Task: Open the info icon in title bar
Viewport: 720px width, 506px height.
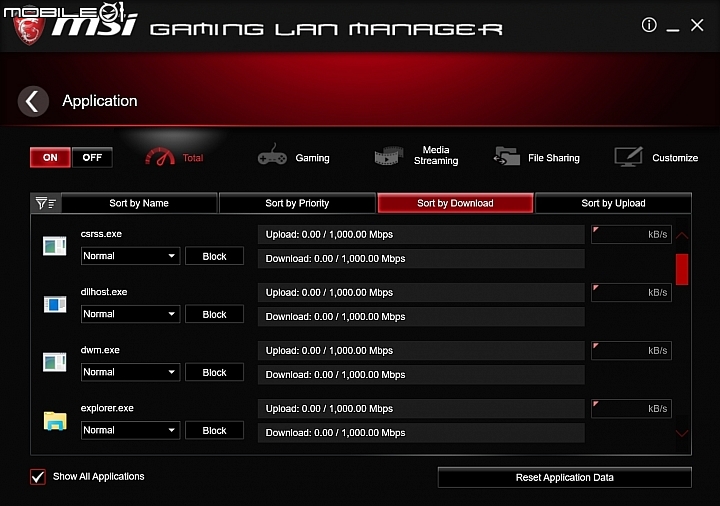Action: pos(649,25)
